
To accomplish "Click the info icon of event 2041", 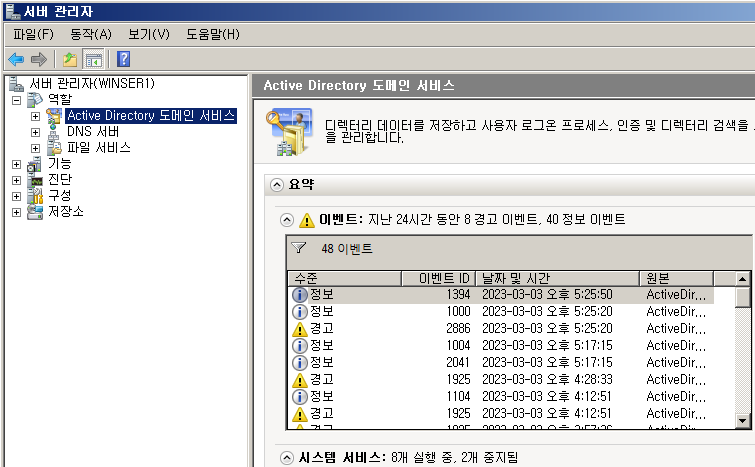I will click(x=299, y=363).
